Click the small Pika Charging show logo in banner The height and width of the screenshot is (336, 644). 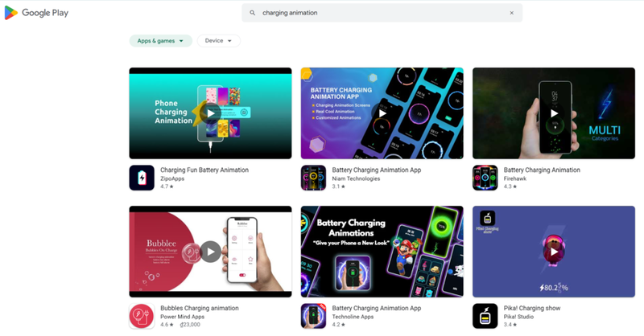pos(487,218)
